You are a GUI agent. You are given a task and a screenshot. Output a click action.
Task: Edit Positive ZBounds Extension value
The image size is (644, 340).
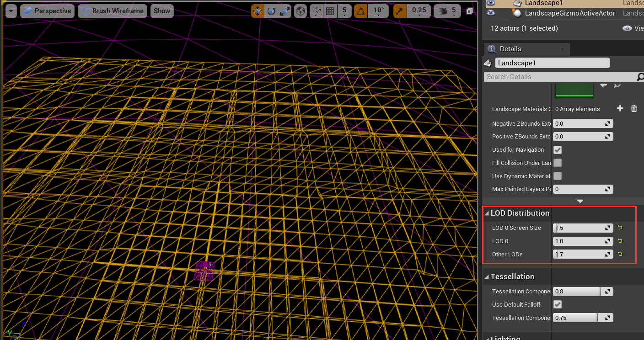(x=583, y=136)
